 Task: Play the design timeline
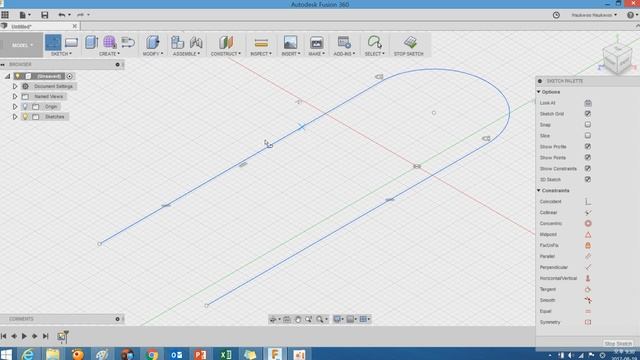pos(24,336)
